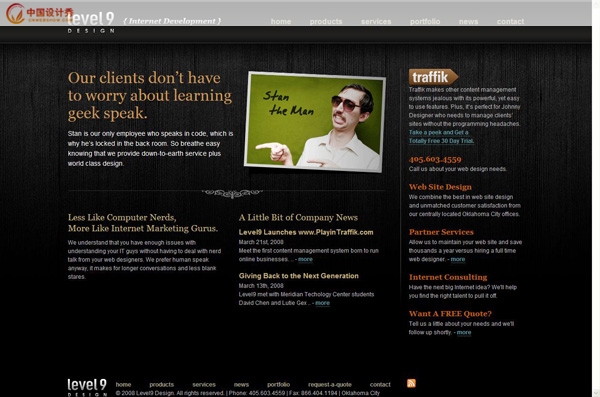Open news in top navigation
600x397 pixels.
[x=468, y=21]
